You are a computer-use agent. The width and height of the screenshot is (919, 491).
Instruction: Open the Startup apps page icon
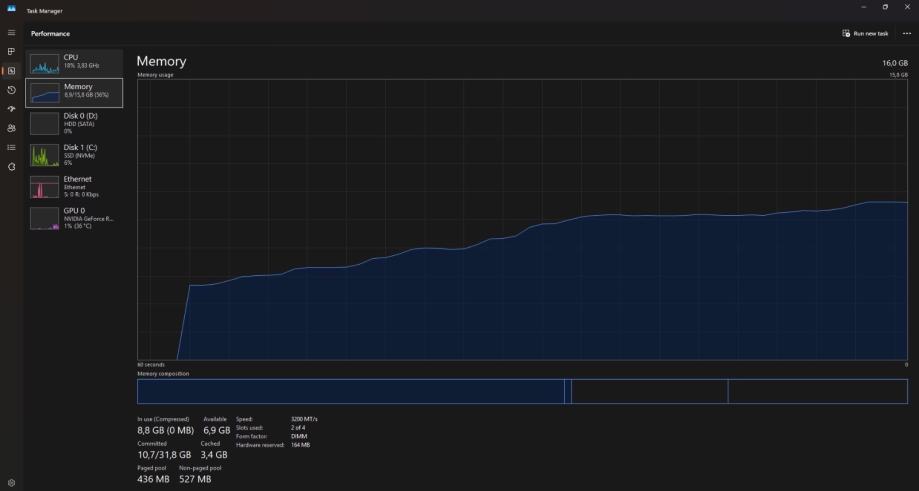pyautogui.click(x=11, y=109)
